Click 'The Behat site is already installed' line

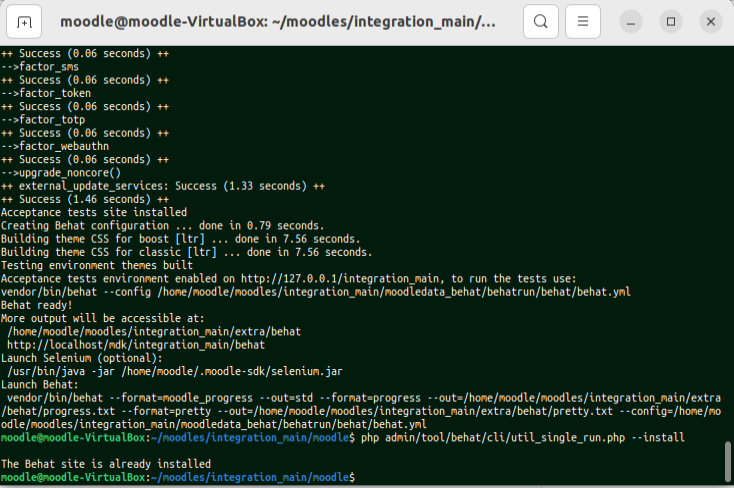point(106,464)
